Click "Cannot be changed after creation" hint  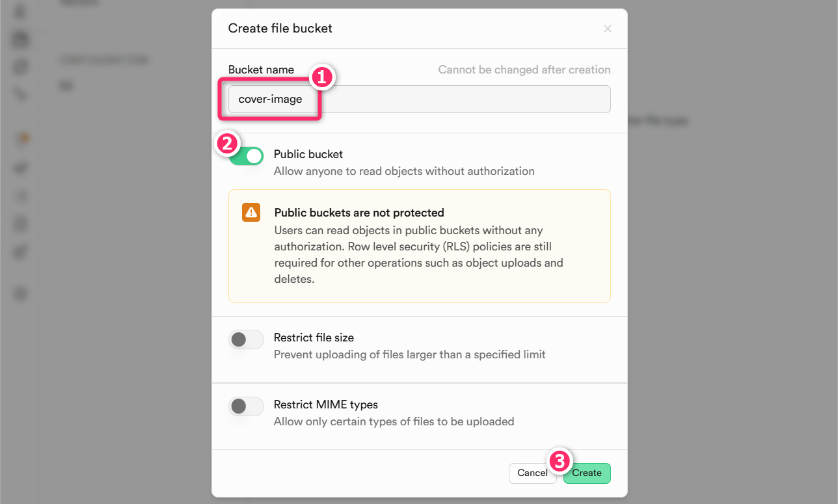524,70
